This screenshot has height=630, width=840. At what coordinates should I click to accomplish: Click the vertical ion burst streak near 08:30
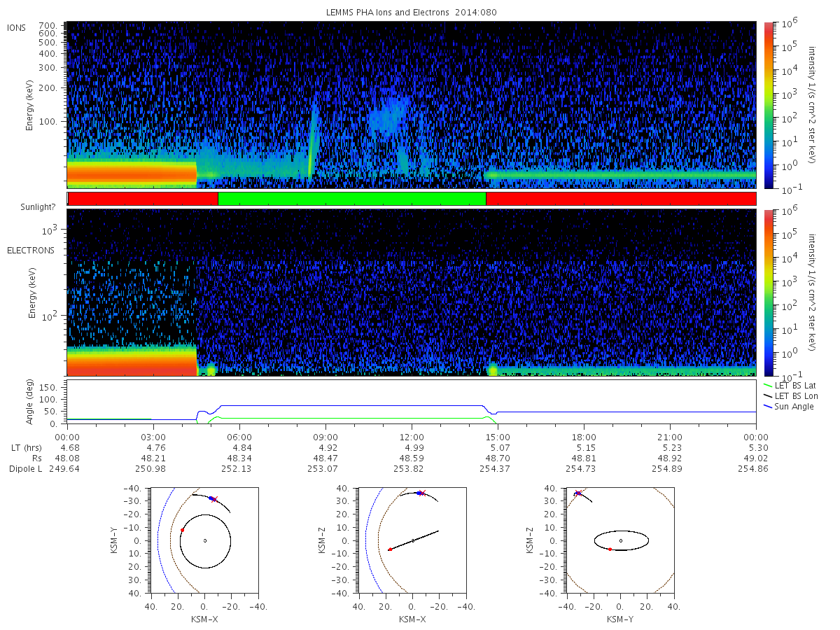click(x=311, y=140)
